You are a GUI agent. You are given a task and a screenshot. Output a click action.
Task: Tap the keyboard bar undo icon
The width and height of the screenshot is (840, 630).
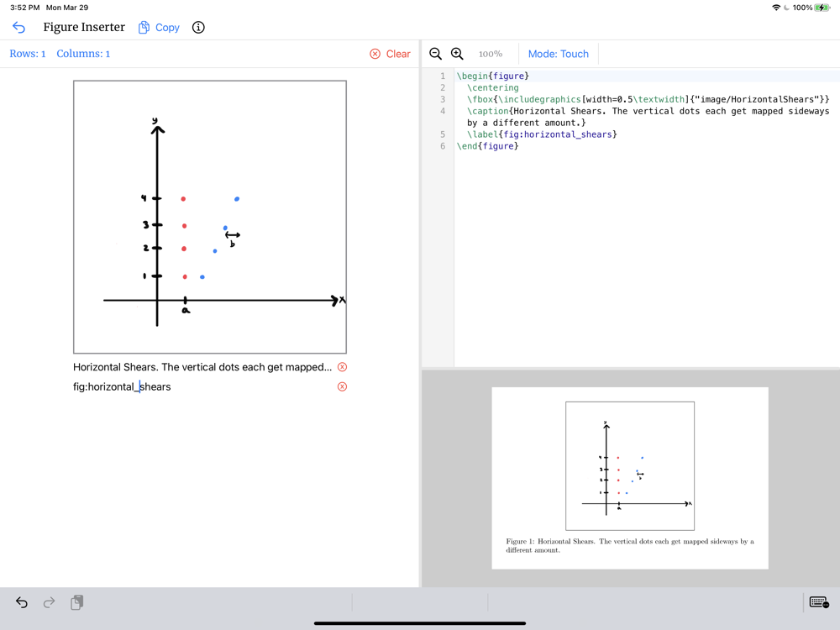click(22, 602)
